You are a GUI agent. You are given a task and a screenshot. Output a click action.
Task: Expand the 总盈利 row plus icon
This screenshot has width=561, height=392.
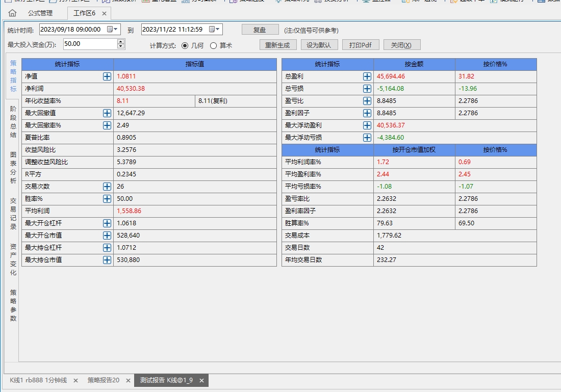[x=367, y=76]
